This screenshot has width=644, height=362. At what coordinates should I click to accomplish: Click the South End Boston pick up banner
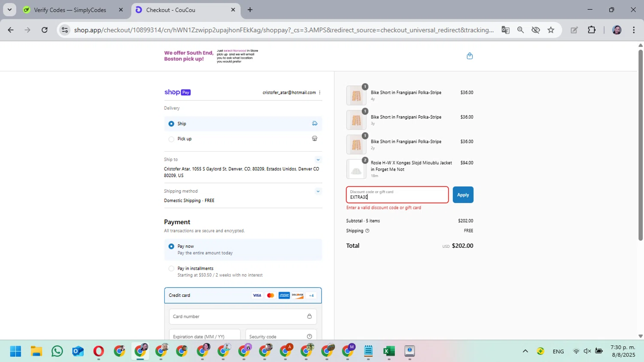211,56
